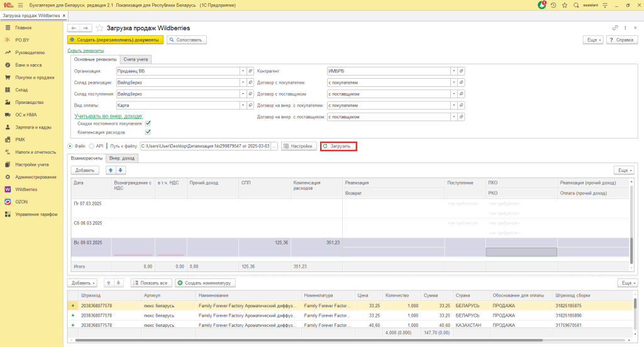Switch to the Счета учета tab
The image size is (644, 347).
136,59
